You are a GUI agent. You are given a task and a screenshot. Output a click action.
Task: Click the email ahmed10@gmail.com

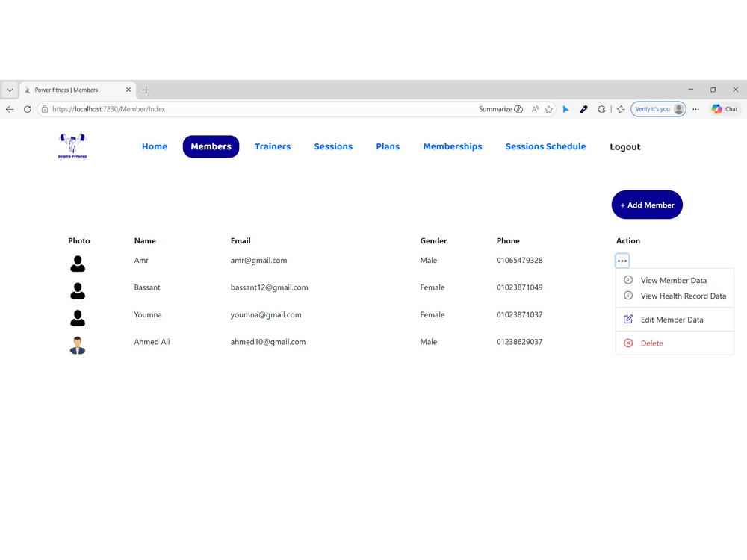coord(268,342)
